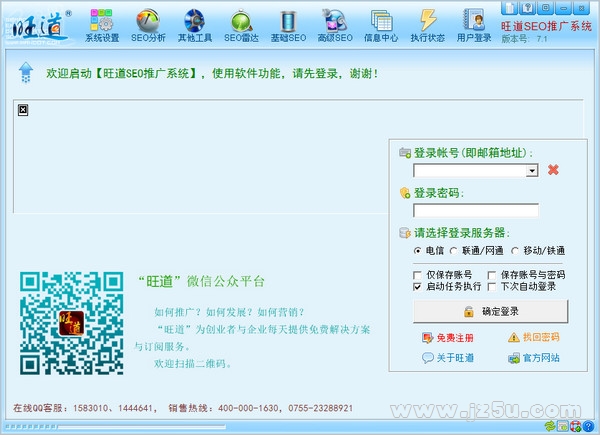Click the blue up-arrow icon beside the welcome text
The height and width of the screenshot is (435, 600).
[26, 72]
